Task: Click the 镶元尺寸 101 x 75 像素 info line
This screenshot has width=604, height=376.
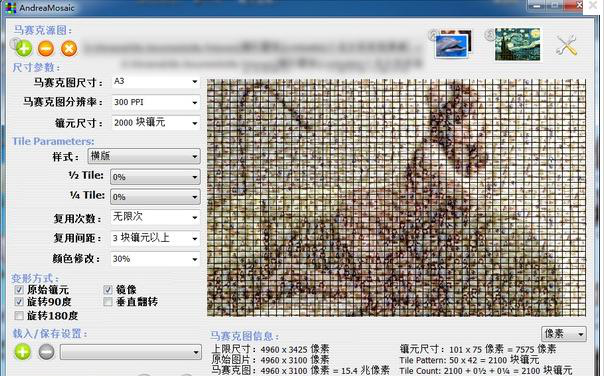Action: click(478, 349)
